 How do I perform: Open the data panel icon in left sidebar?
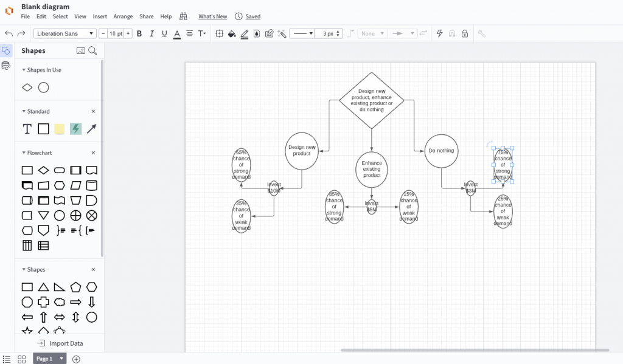[x=6, y=66]
